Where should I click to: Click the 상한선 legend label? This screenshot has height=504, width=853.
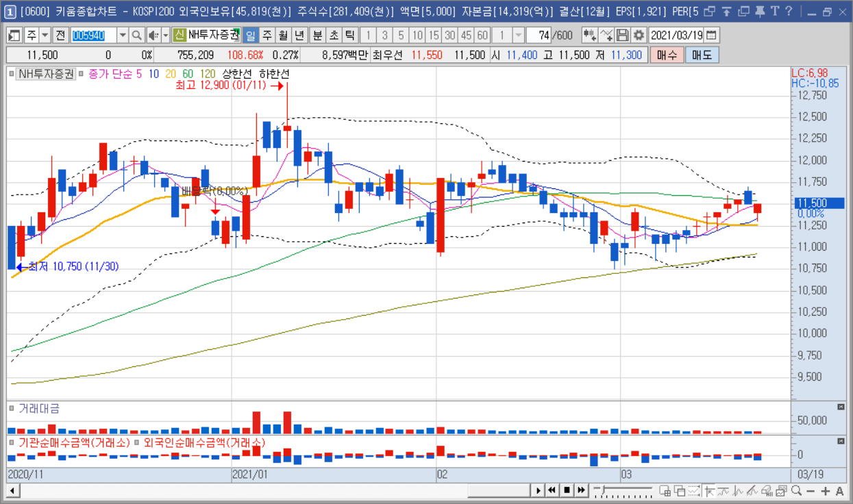236,73
